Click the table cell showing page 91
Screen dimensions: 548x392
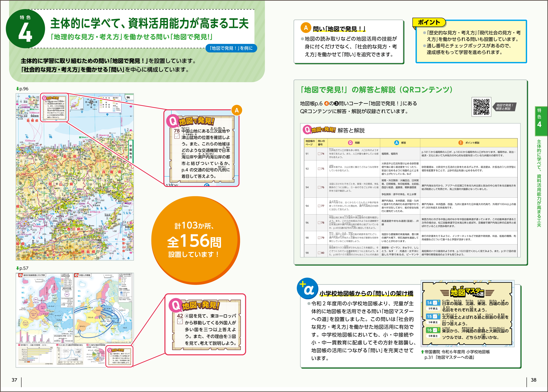click(310, 154)
